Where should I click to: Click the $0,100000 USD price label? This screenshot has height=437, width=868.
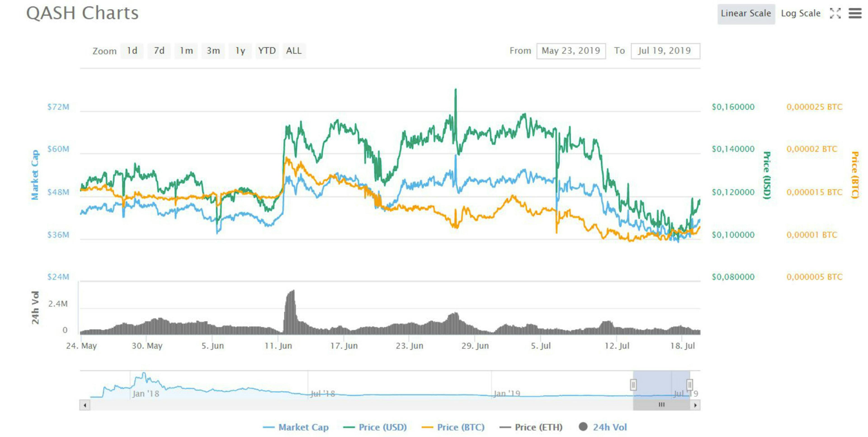coord(733,235)
